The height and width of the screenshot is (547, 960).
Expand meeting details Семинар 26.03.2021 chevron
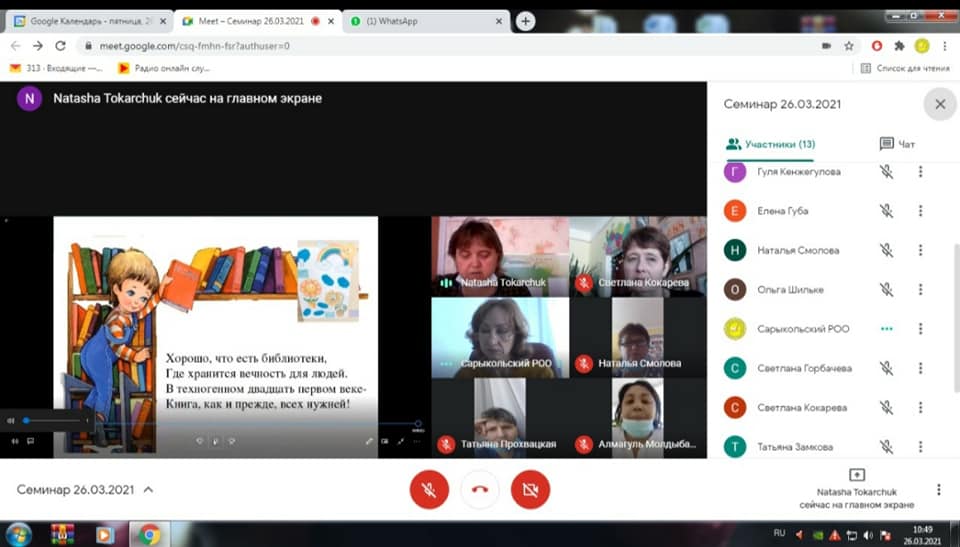click(148, 490)
